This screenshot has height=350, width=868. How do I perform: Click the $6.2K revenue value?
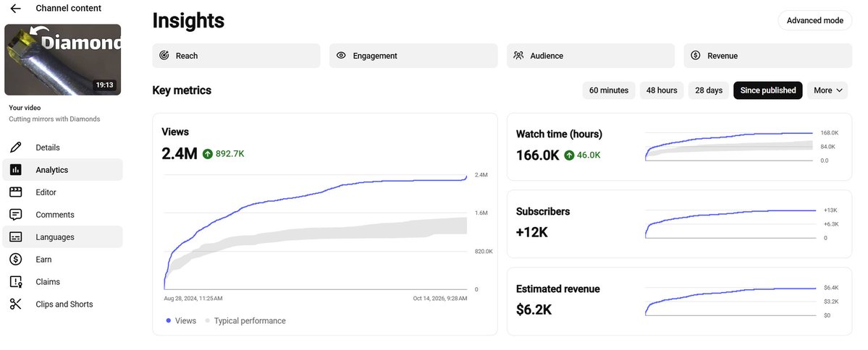click(534, 310)
